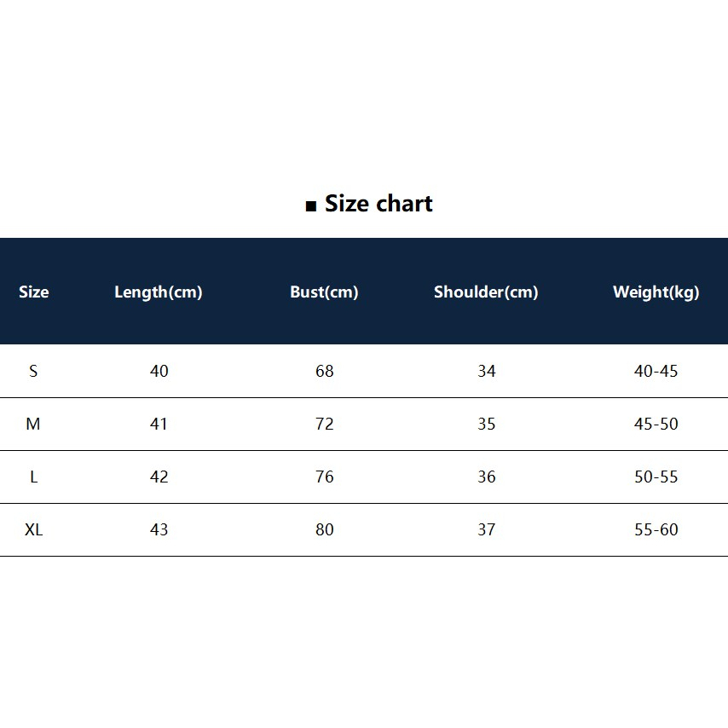Click the length value 40
Image resolution: width=728 pixels, height=728 pixels.
159,371
